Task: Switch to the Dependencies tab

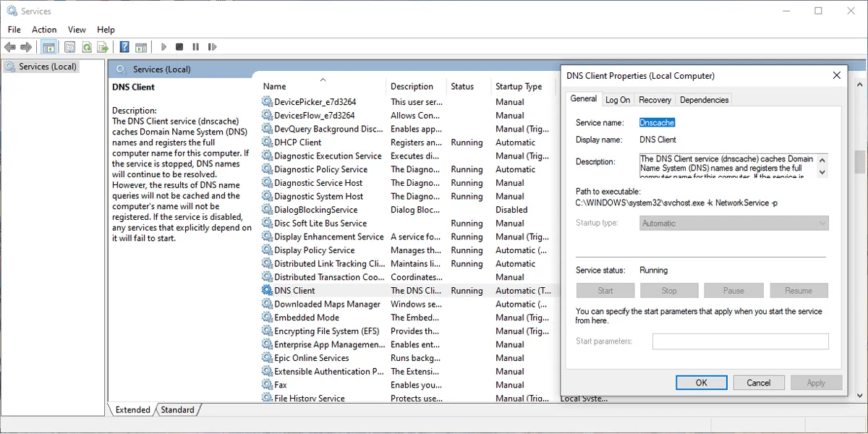Action: click(704, 99)
